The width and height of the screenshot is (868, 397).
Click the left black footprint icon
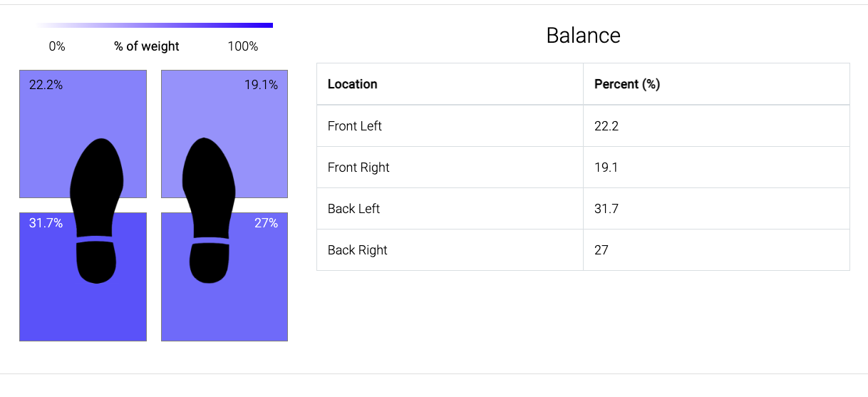pos(97,211)
